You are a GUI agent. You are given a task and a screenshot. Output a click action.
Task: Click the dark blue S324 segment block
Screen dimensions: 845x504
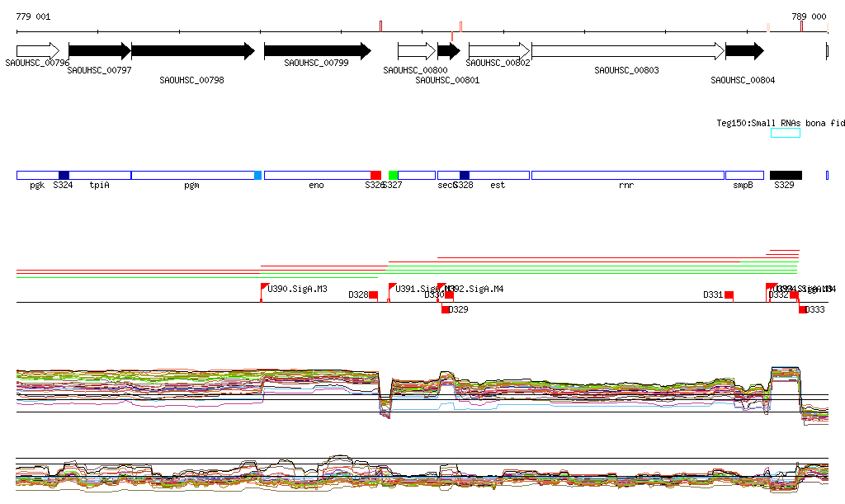pyautogui.click(x=64, y=176)
